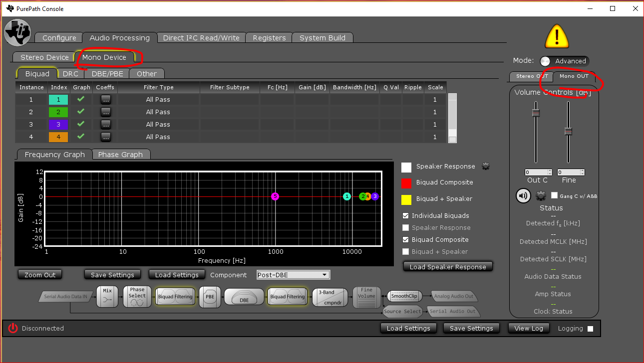Click the speaker mute button
644x363 pixels.
click(x=523, y=196)
